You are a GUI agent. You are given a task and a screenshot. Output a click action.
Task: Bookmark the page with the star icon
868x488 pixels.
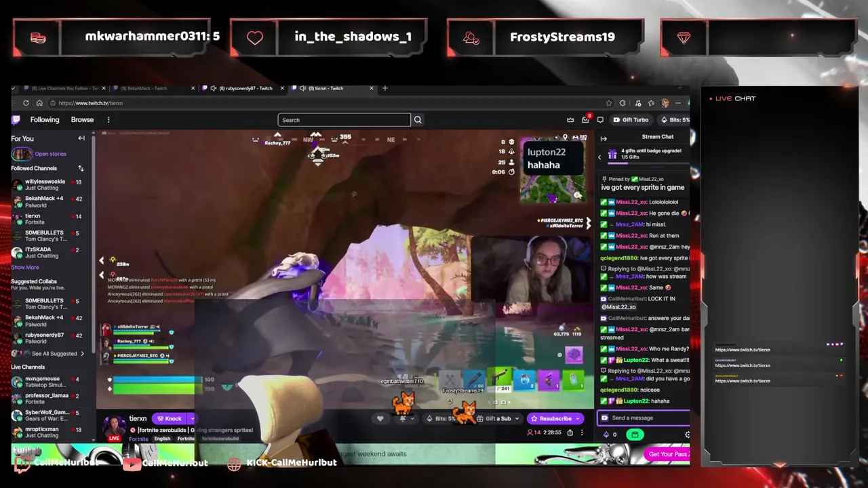click(x=608, y=103)
